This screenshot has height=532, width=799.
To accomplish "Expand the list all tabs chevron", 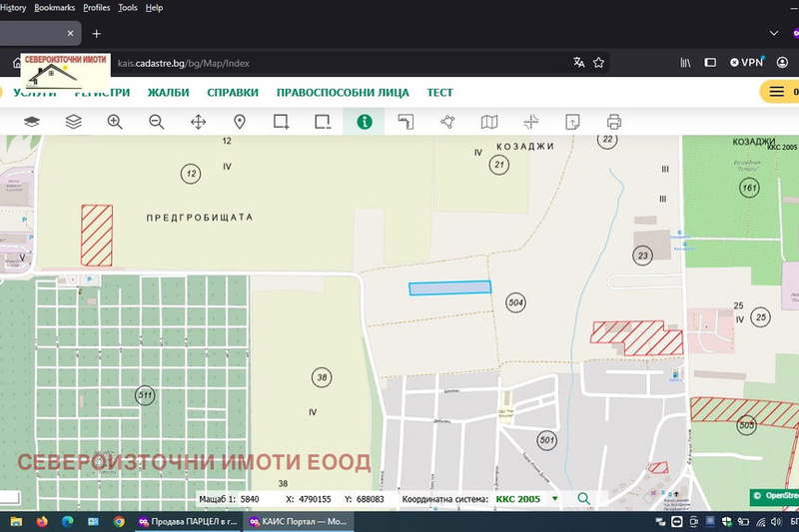I will pyautogui.click(x=774, y=34).
